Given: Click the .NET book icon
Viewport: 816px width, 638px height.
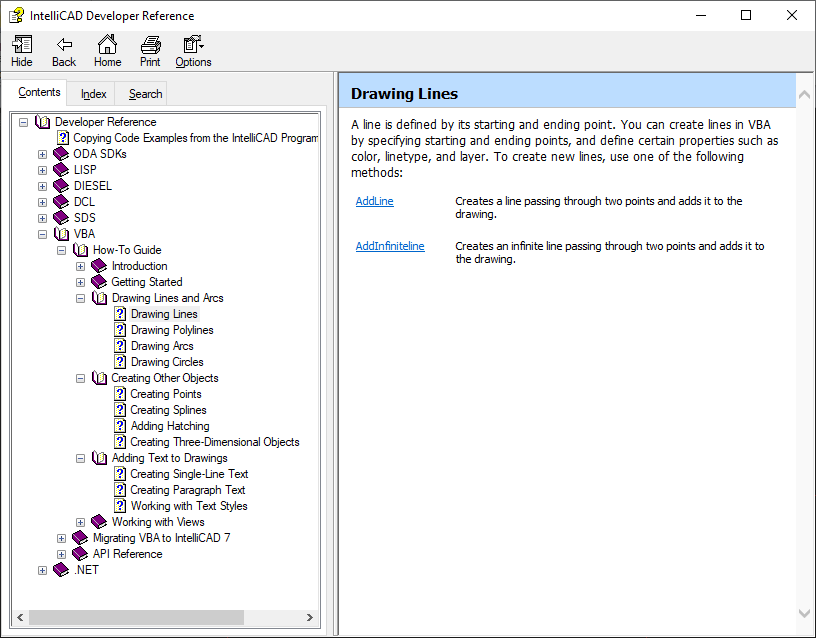Looking at the screenshot, I should coord(61,570).
